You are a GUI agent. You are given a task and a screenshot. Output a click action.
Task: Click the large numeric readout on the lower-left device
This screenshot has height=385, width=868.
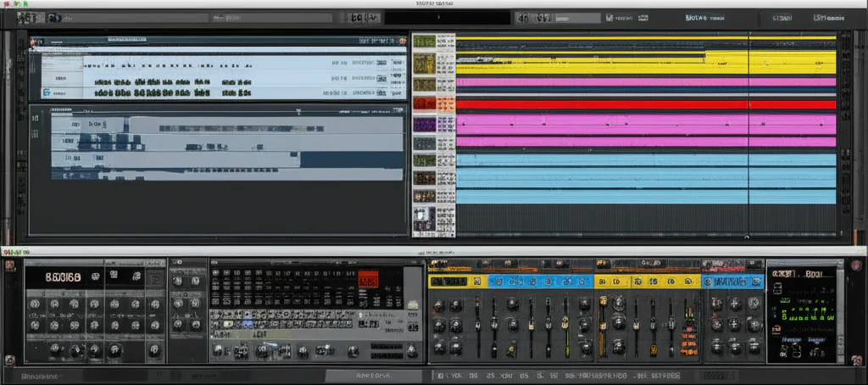click(x=64, y=276)
